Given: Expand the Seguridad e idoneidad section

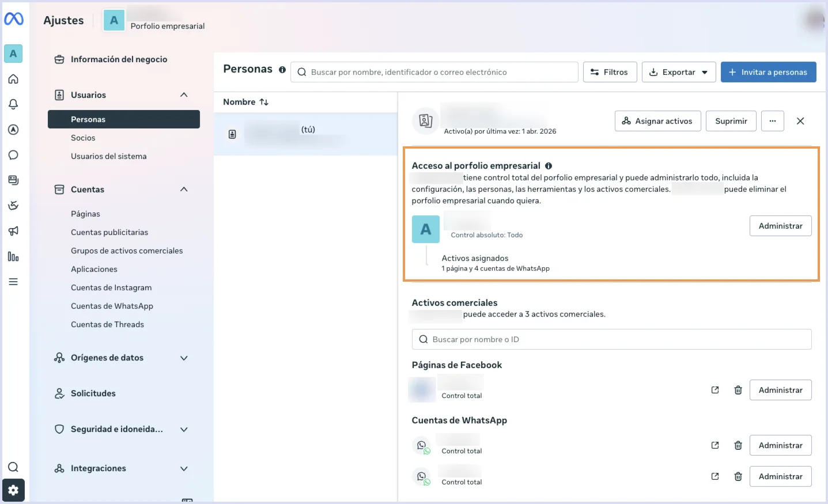Looking at the screenshot, I should coord(184,429).
